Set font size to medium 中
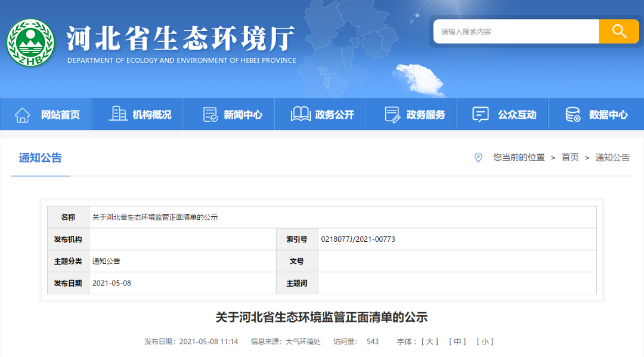644x357 pixels. tap(457, 341)
